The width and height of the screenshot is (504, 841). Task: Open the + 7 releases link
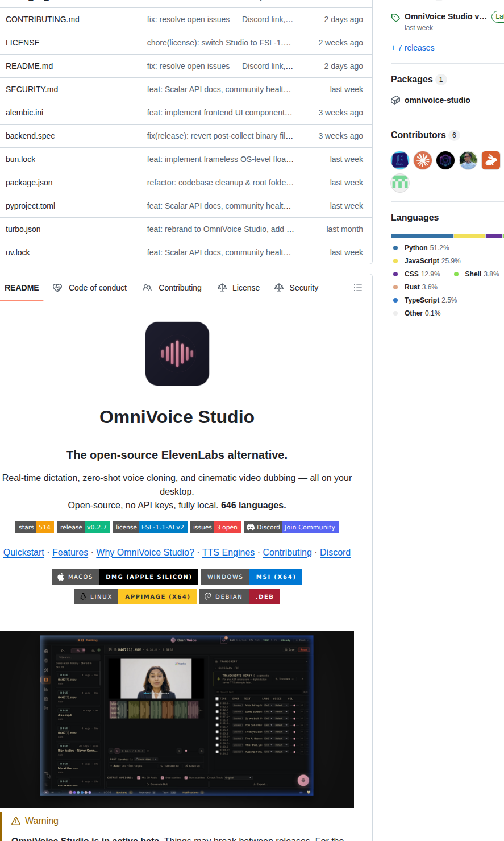[x=413, y=48]
